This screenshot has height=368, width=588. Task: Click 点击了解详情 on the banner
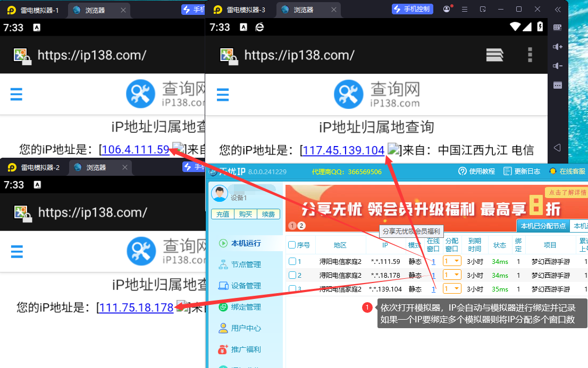click(x=567, y=192)
